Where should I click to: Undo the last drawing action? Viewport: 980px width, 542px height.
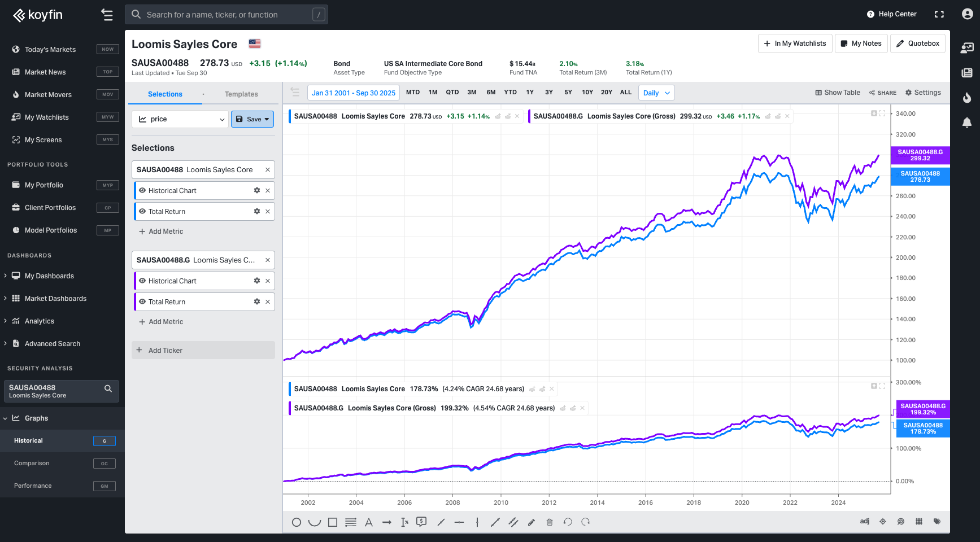568,522
